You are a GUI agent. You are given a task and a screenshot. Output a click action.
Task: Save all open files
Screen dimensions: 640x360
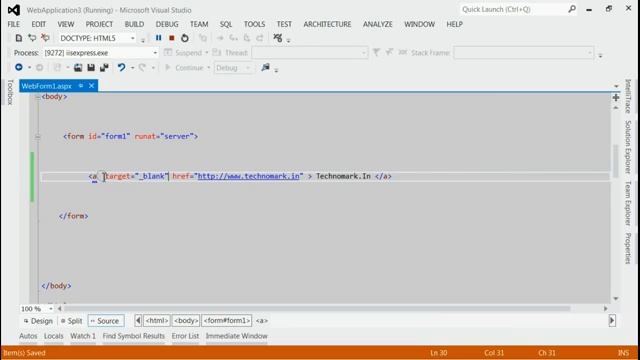104,68
